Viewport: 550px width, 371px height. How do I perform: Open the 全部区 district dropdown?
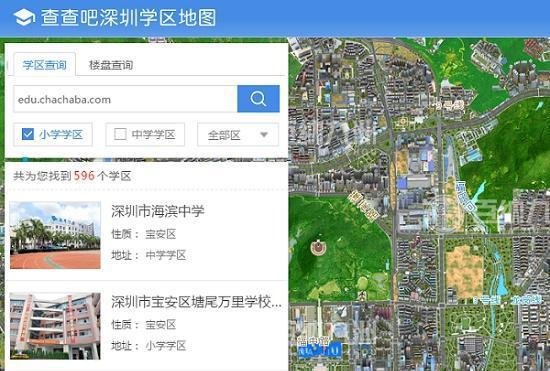238,135
